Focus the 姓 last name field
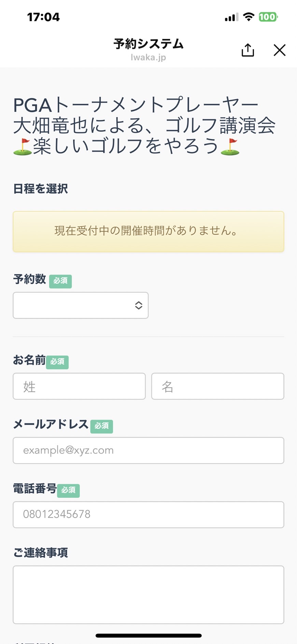This screenshot has width=297, height=644. (79, 386)
